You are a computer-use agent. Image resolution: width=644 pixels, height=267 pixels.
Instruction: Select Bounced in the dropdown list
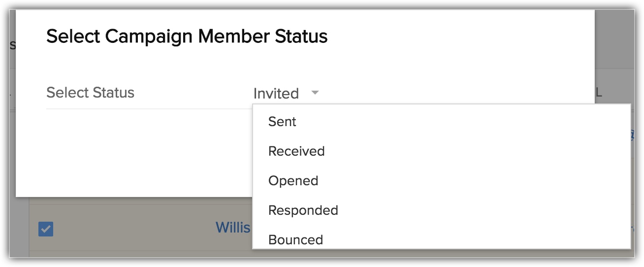pos(296,239)
